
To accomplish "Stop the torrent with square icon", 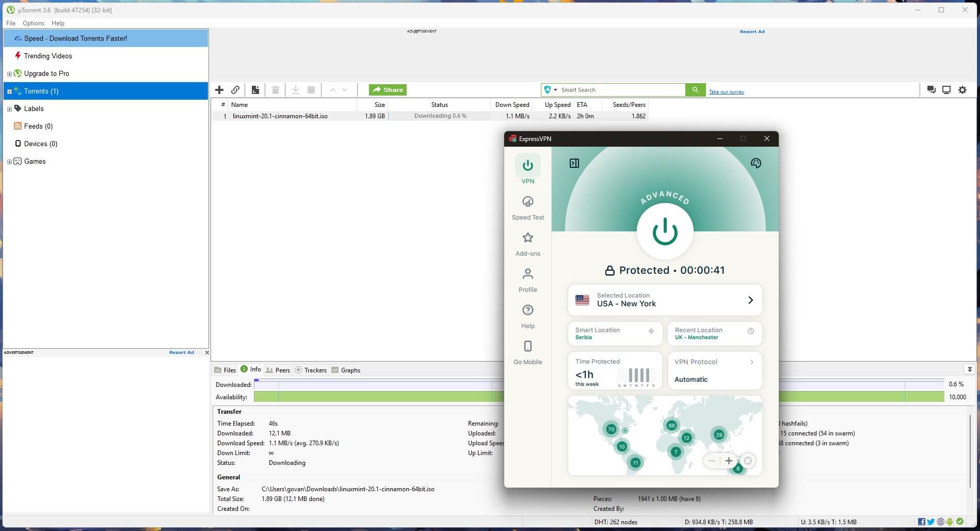I will pos(311,90).
